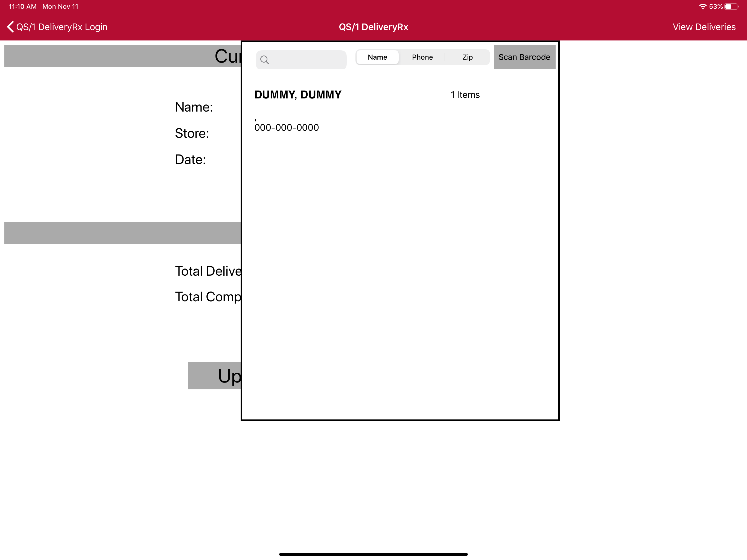This screenshot has height=560, width=747.
Task: Tap the iPad home indicator bar
Action: [x=373, y=554]
